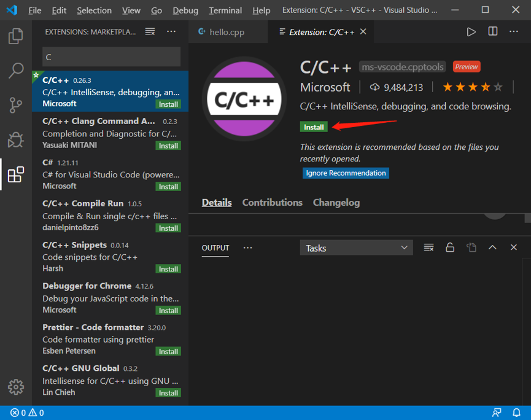Open the Selection menu
The width and height of the screenshot is (531, 420).
(94, 10)
